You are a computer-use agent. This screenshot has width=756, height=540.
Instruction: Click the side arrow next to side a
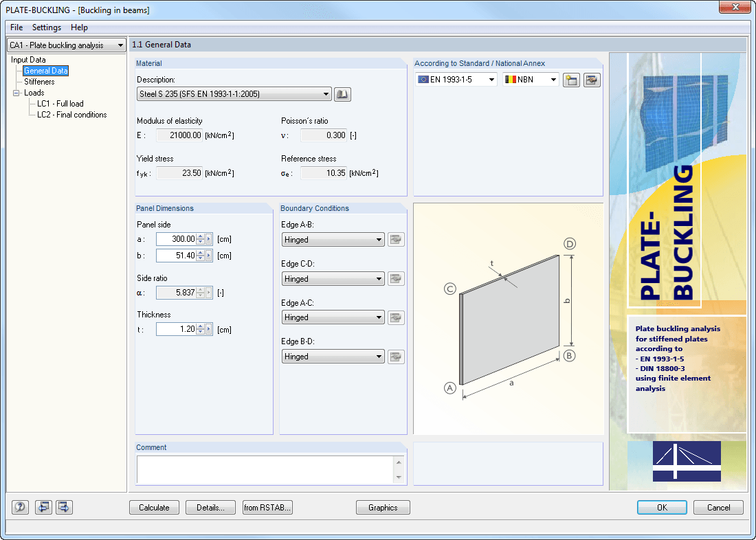coord(209,239)
